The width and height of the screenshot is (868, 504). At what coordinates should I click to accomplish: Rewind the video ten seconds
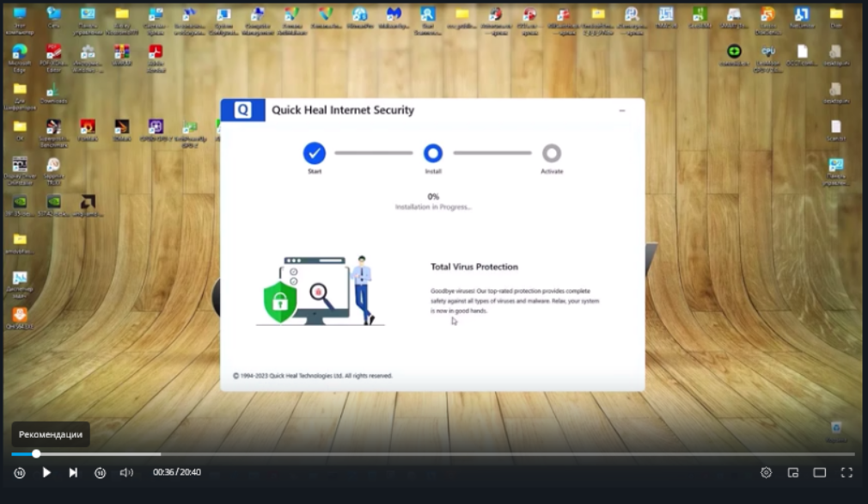(20, 473)
